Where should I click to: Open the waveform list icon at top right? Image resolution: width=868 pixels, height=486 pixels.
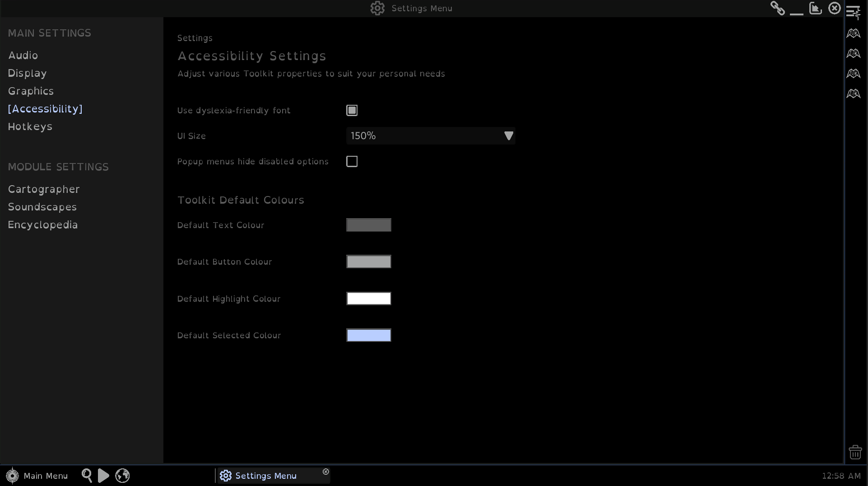point(853,12)
